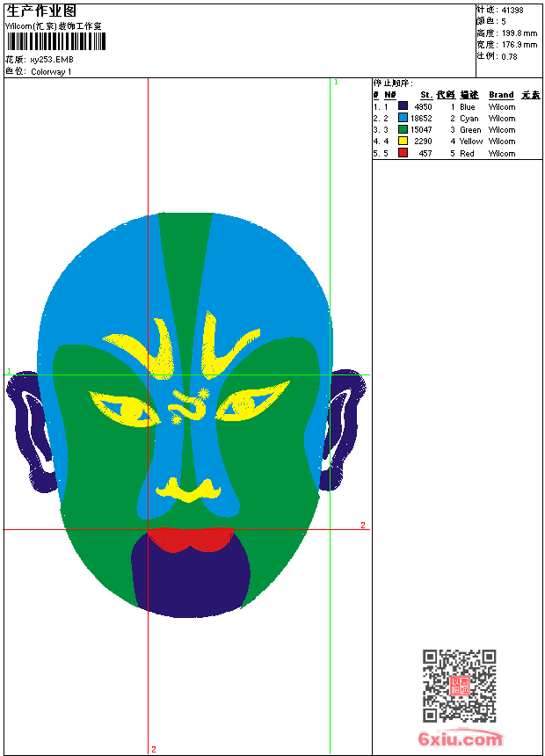Click the 'Wilcom(汇京)装饰工作室' studio name
The image size is (545, 756).
(54, 26)
